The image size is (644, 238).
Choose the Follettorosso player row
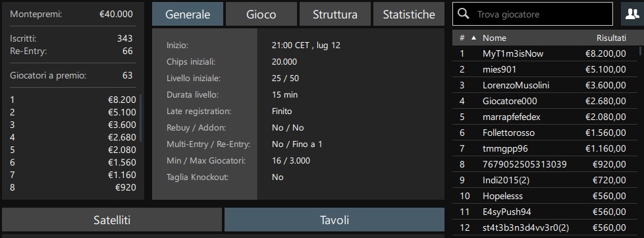545,133
